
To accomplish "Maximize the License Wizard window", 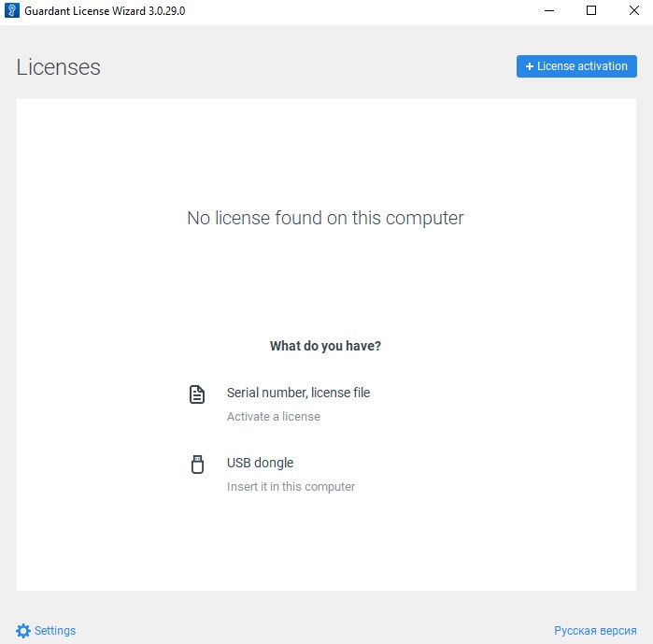I will click(591, 10).
